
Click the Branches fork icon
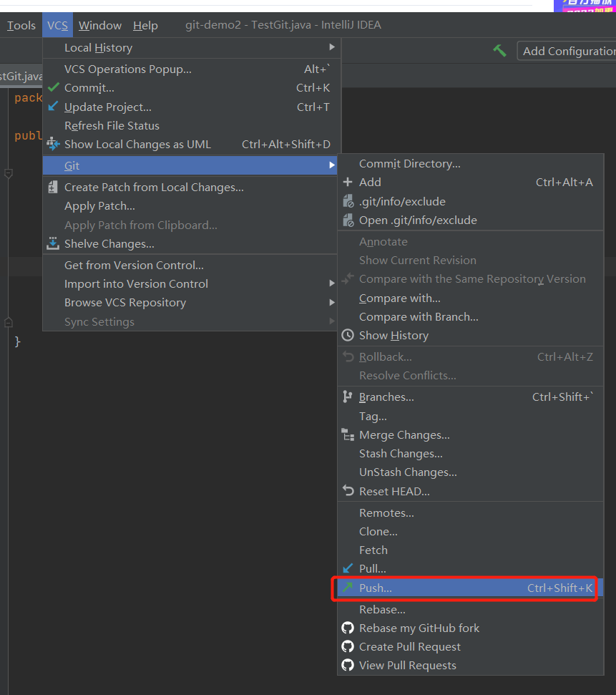(x=348, y=397)
